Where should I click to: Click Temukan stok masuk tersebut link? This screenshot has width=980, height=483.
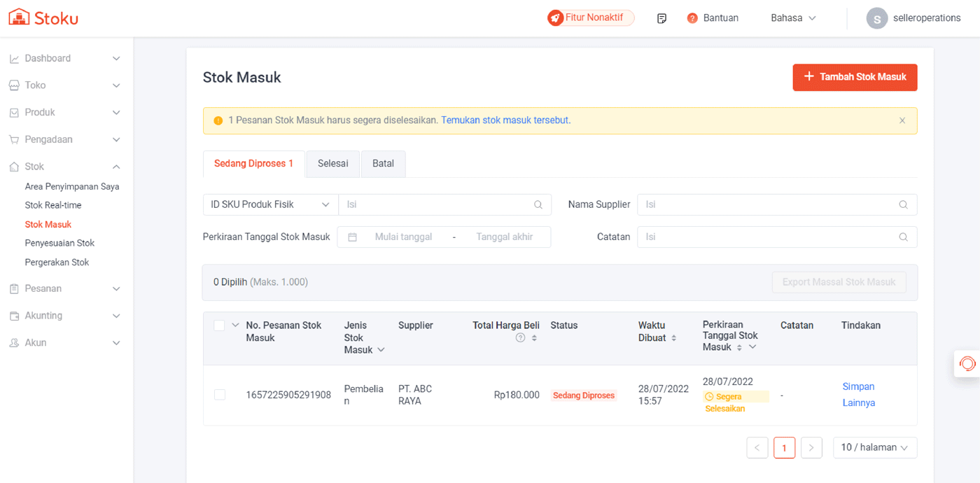click(x=505, y=120)
